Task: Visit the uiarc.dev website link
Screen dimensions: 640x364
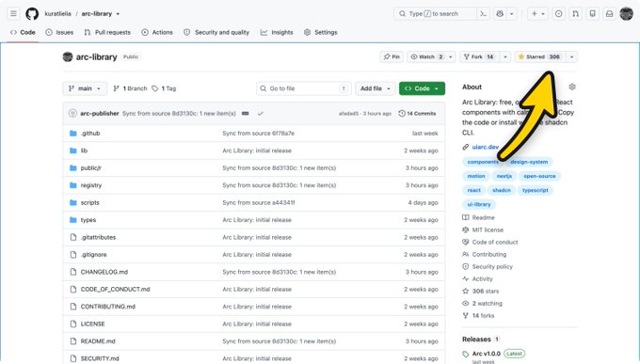Action: [x=486, y=147]
